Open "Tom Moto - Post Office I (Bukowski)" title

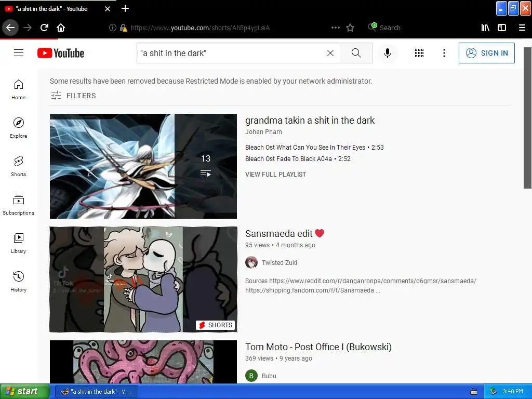(x=318, y=347)
